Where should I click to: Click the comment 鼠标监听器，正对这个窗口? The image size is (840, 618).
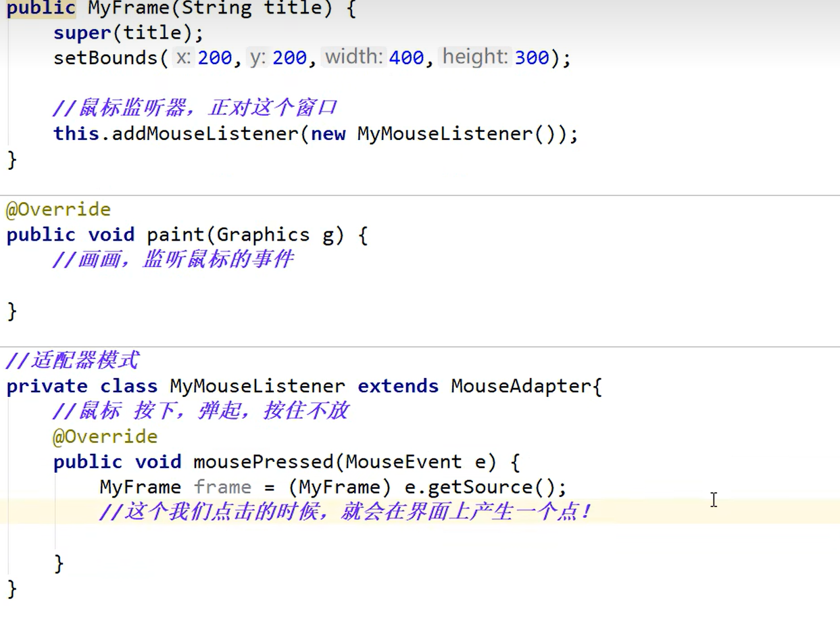(x=195, y=108)
